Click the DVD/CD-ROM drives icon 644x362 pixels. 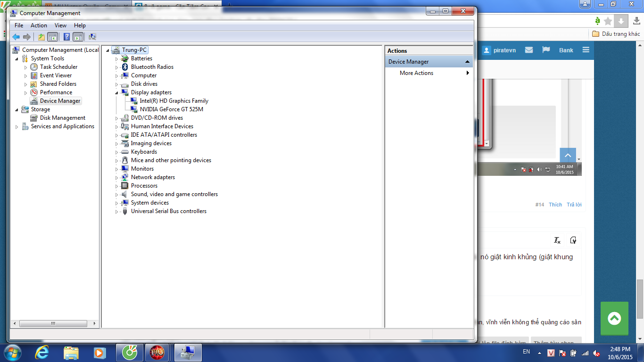125,118
